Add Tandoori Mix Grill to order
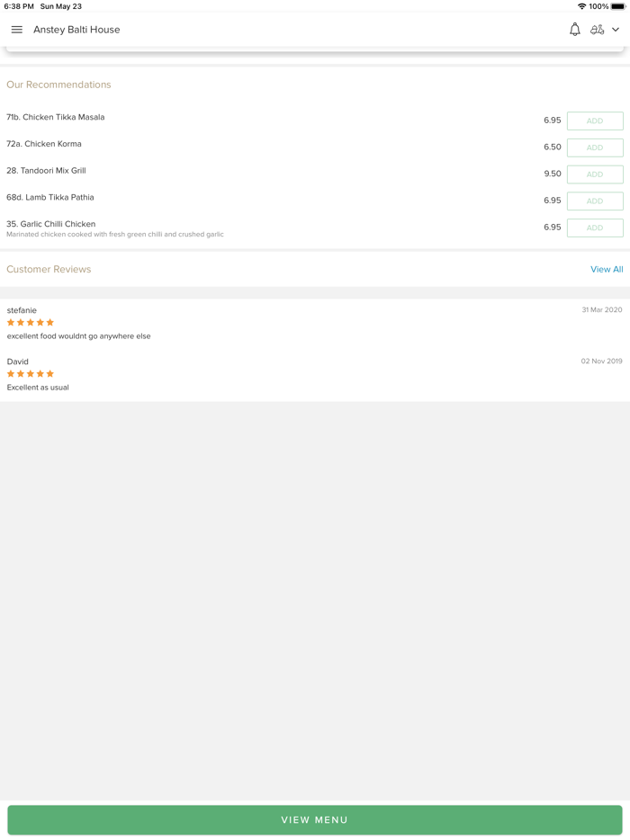This screenshot has height=840, width=630. [x=595, y=174]
